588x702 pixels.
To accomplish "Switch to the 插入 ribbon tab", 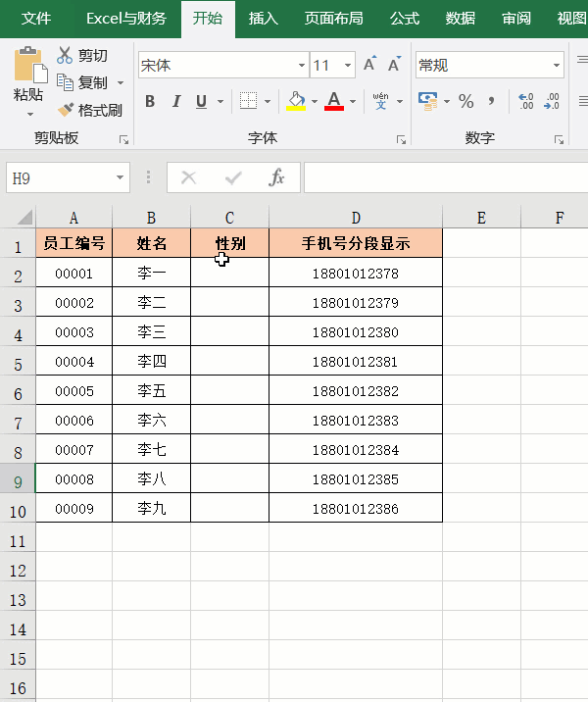I will tap(263, 19).
